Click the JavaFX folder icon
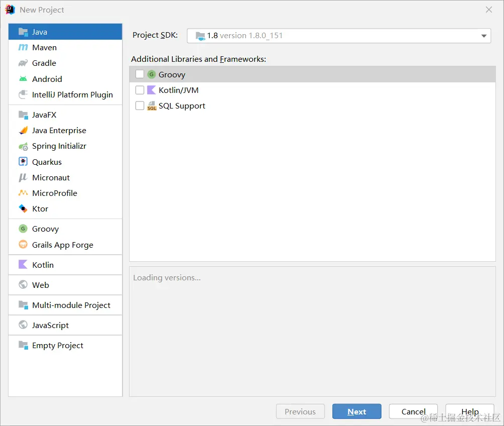The height and width of the screenshot is (426, 504). coord(23,115)
